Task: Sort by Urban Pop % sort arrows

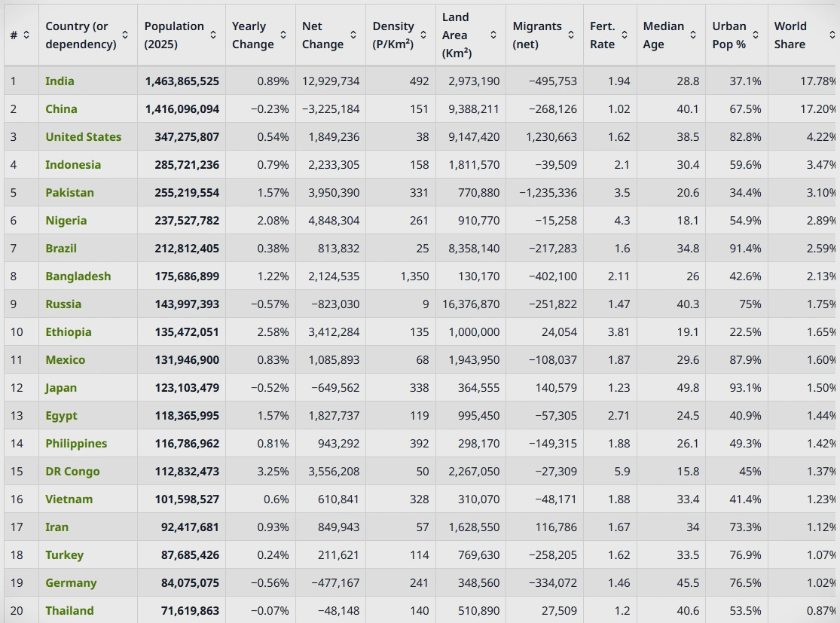Action: (x=756, y=35)
